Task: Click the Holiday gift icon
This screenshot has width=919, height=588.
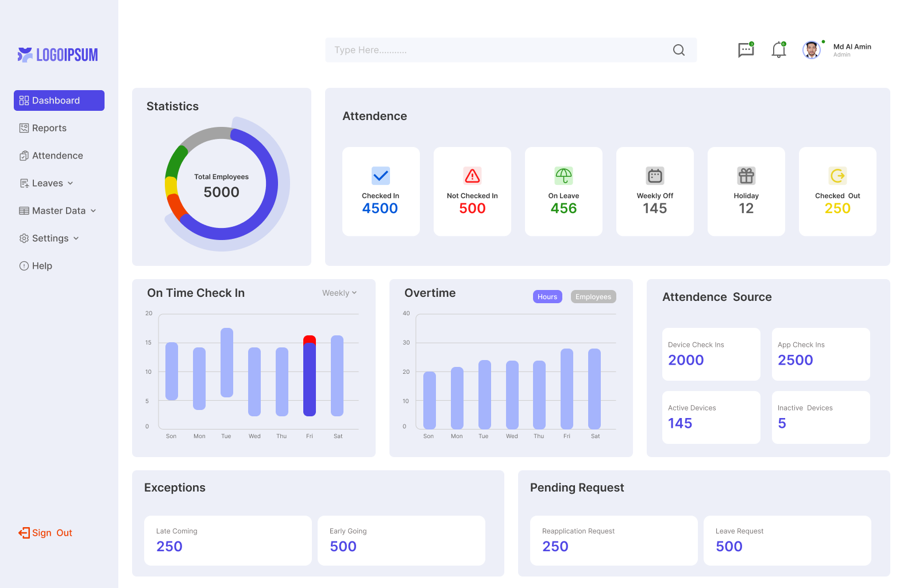Action: pyautogui.click(x=746, y=176)
